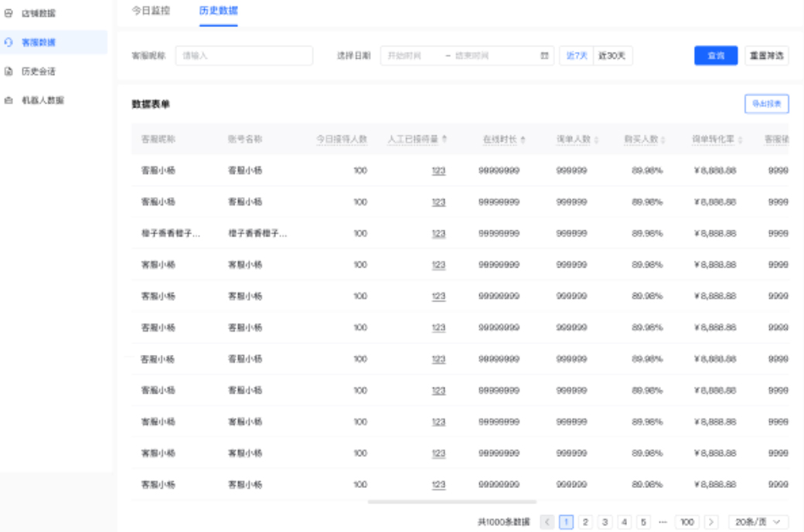Select the 近30天 quick filter

tap(612, 56)
